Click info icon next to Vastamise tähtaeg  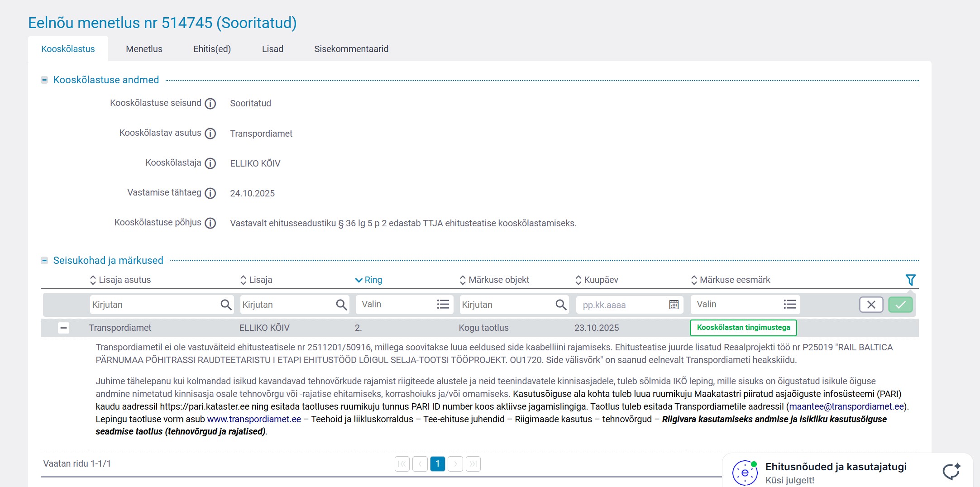tap(210, 193)
